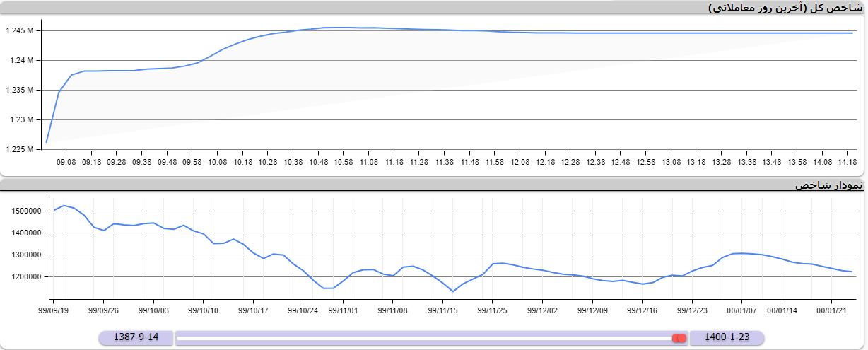The height and width of the screenshot is (350, 868).
Task: Click the 1387-9-14 start date button
Action: coord(135,337)
